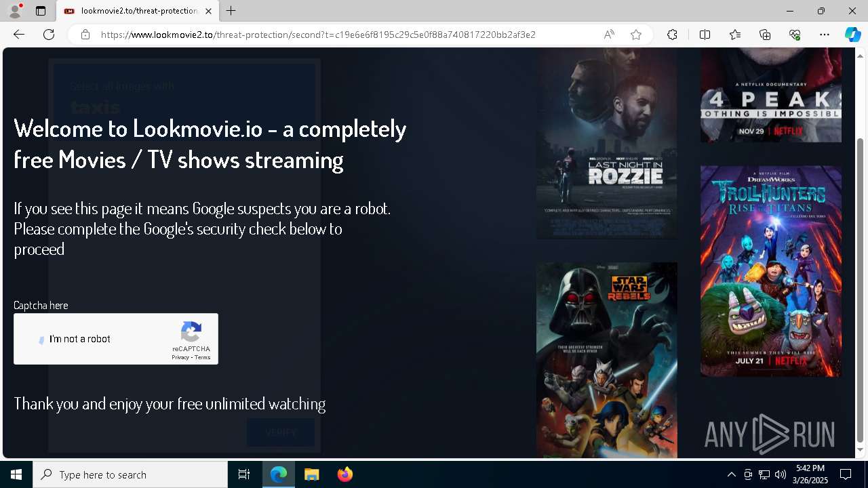Open network status tray icon

[764, 474]
